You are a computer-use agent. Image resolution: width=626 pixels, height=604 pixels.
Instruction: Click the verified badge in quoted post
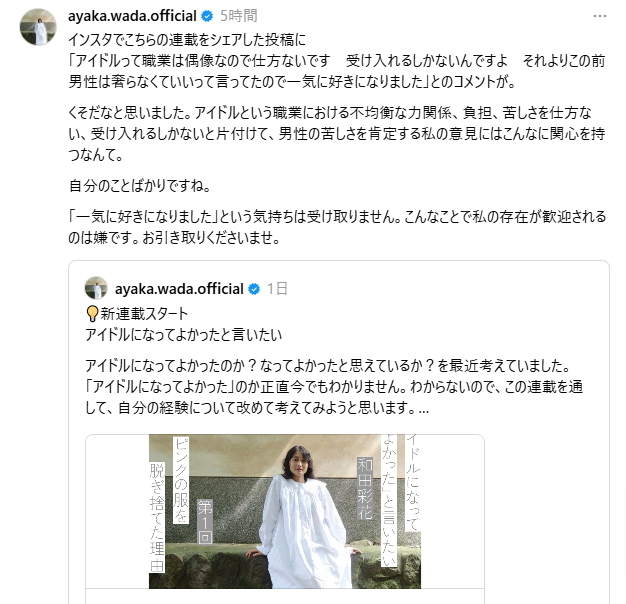coord(254,289)
